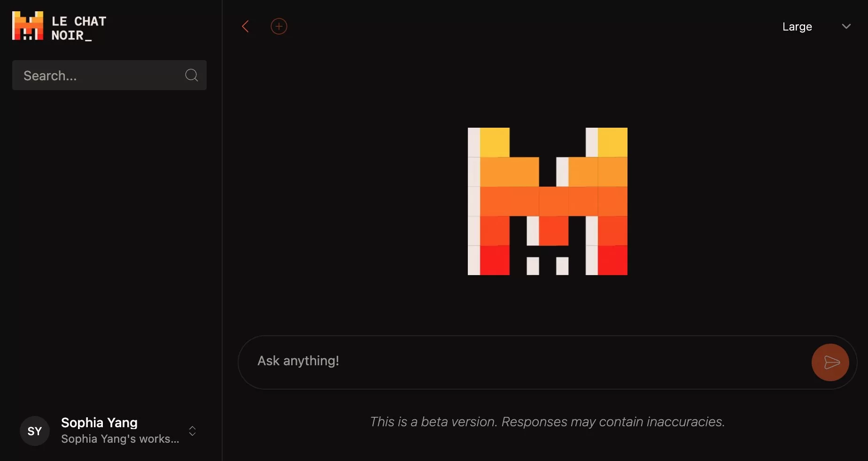Viewport: 868px width, 461px height.
Task: Select the "Sophia Yang's works..." workspace label
Action: tap(120, 439)
